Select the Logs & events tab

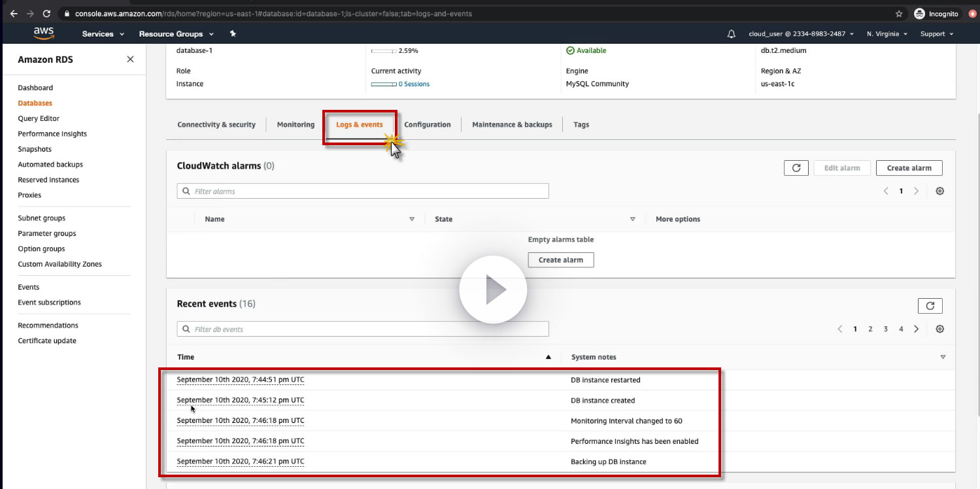click(360, 124)
